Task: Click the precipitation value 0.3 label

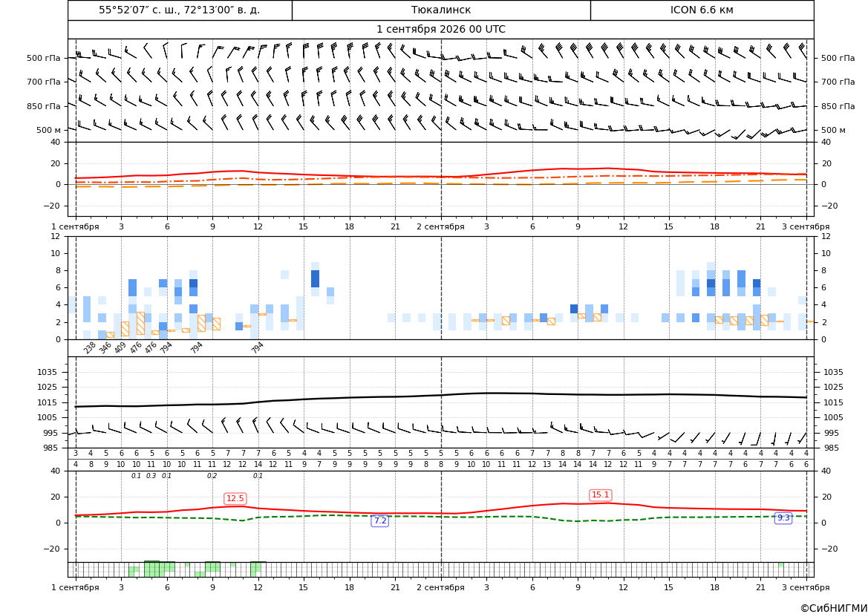Action: [x=151, y=476]
